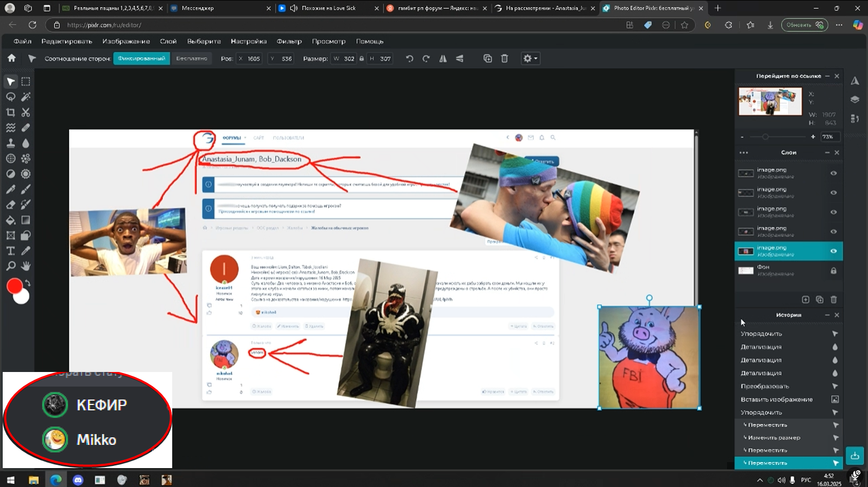Screen dimensions: 868x487
Task: Select the Lasso selection tool
Action: 10,97
